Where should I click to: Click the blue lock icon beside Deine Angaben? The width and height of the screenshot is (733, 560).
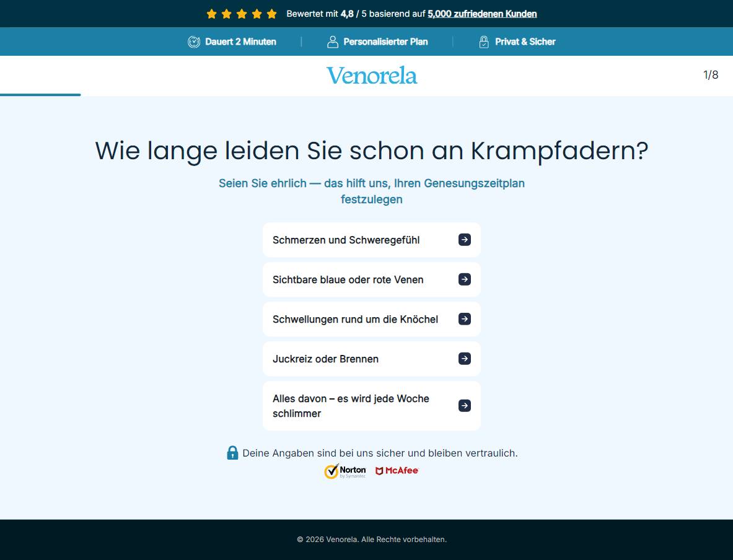232,453
